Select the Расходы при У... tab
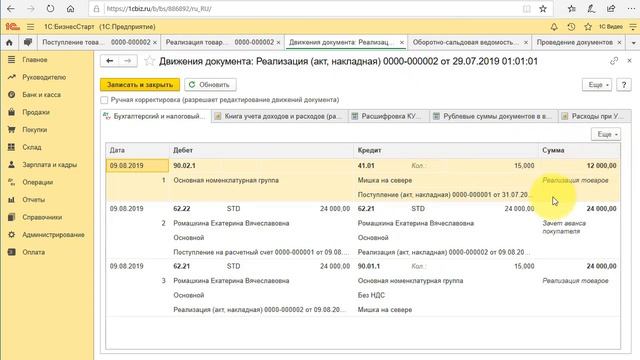The width and height of the screenshot is (640, 360). tap(595, 116)
